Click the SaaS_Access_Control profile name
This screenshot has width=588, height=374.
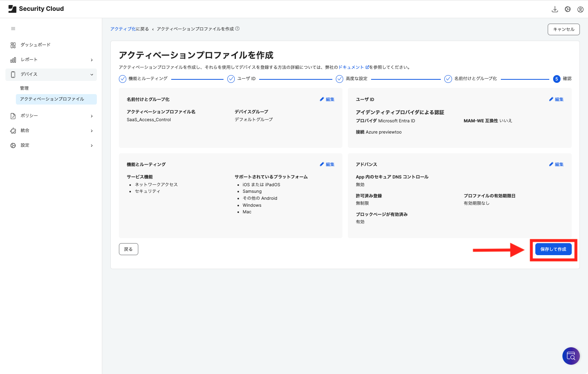click(x=149, y=120)
